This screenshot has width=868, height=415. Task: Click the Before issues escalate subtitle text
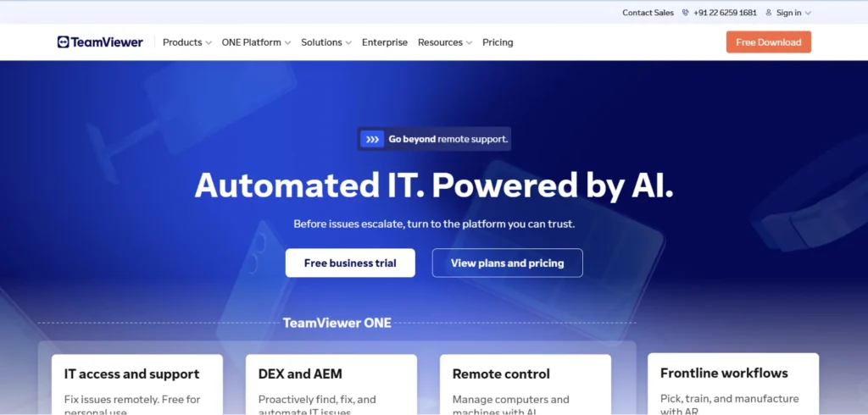(434, 224)
